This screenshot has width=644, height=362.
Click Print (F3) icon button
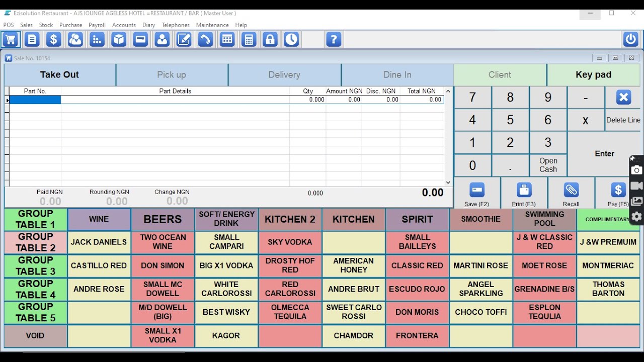(x=524, y=193)
